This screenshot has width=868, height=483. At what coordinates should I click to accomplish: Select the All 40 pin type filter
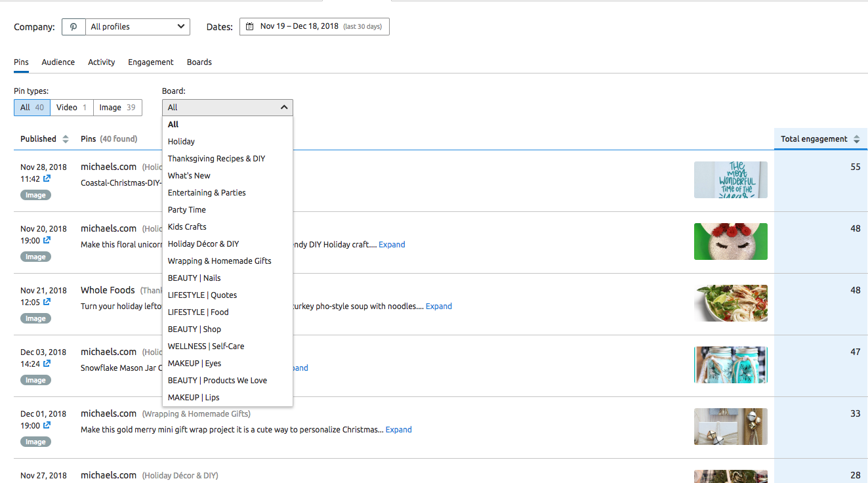click(32, 108)
